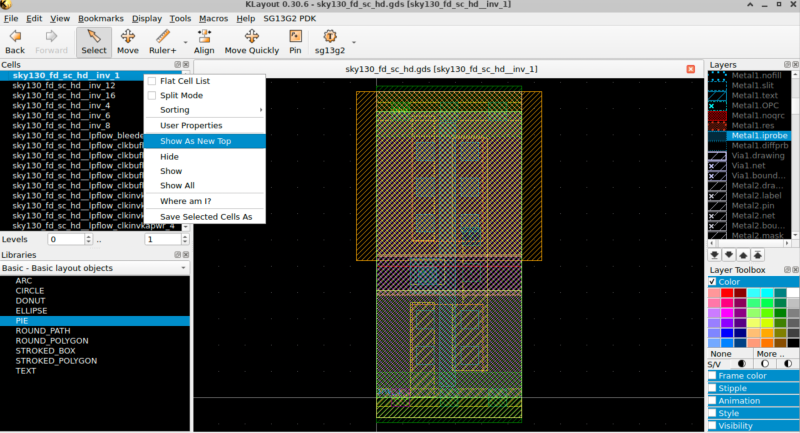
Task: Enable the Flat Cell List checkbox
Action: pyautogui.click(x=152, y=81)
